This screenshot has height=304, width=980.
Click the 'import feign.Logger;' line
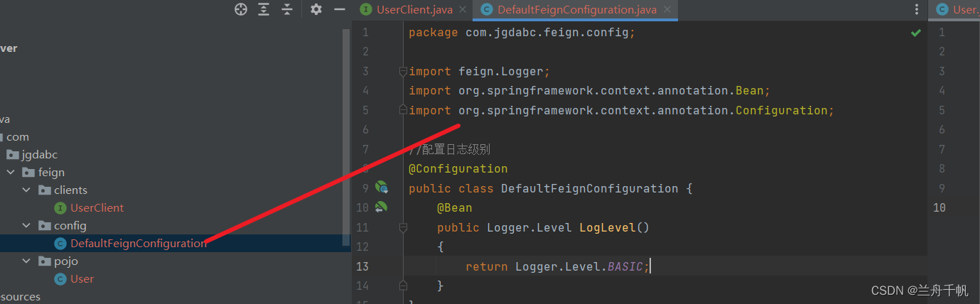tap(480, 71)
